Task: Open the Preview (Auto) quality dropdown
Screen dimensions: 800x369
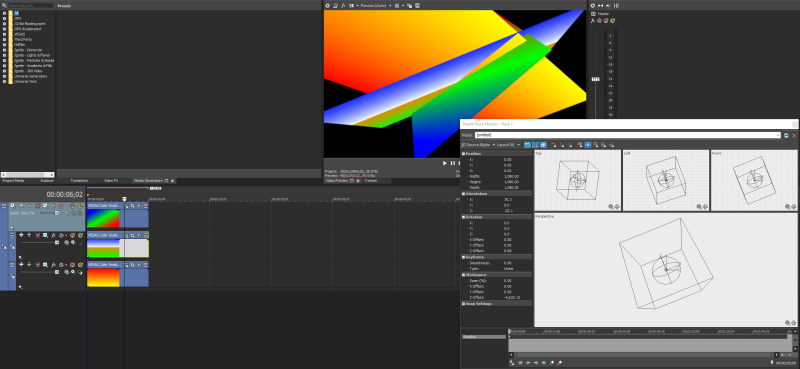Action: 377,5
